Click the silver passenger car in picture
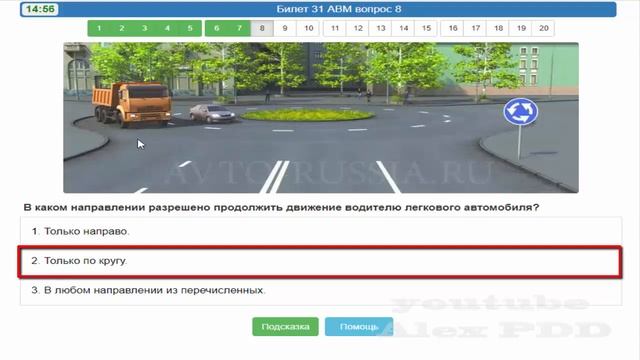 click(212, 113)
